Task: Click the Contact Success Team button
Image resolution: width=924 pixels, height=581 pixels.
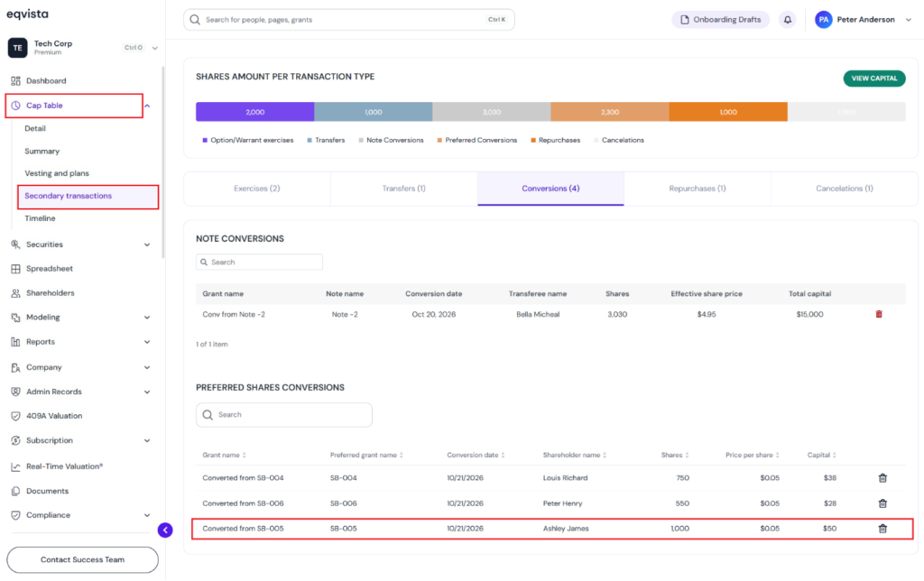Action: (x=82, y=560)
